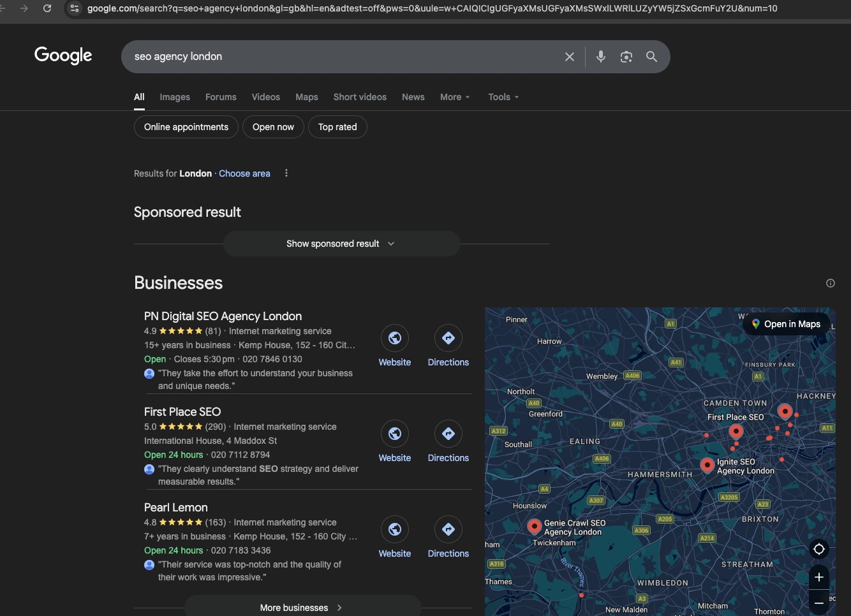
Task: Click the Choose area link
Action: [244, 173]
